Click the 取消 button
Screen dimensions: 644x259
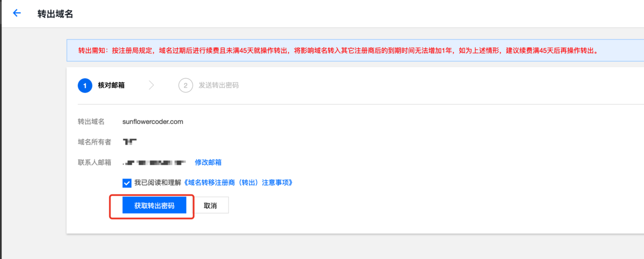click(210, 206)
